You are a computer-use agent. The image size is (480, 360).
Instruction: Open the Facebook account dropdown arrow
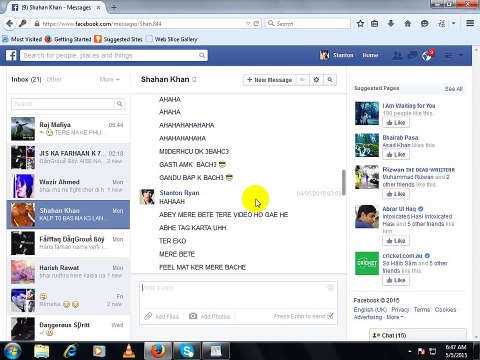tap(461, 55)
